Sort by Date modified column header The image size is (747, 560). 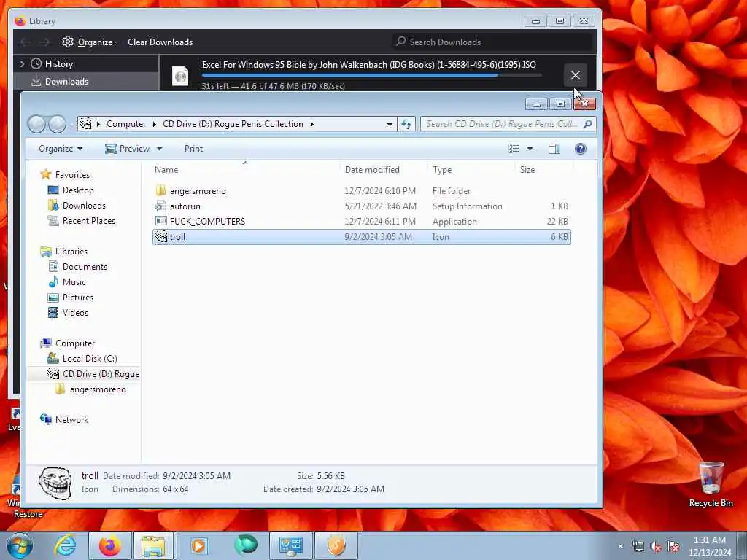click(x=372, y=169)
